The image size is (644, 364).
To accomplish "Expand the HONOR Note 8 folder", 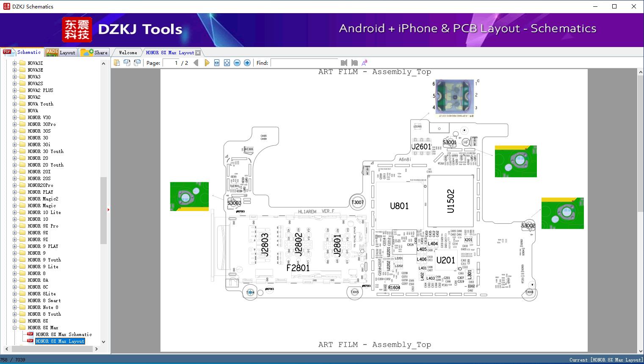I will (x=15, y=307).
